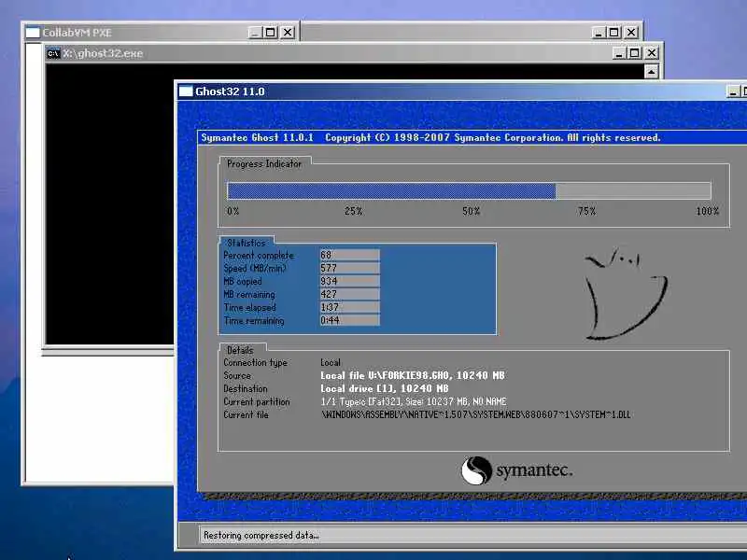Image resolution: width=747 pixels, height=560 pixels.
Task: Click MB remaining value 427
Action: click(x=349, y=294)
